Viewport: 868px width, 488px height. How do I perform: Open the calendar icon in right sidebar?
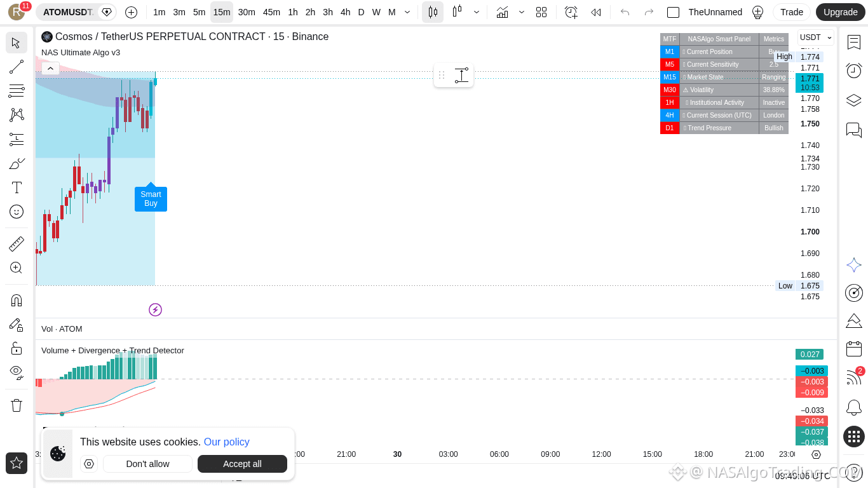(x=854, y=348)
